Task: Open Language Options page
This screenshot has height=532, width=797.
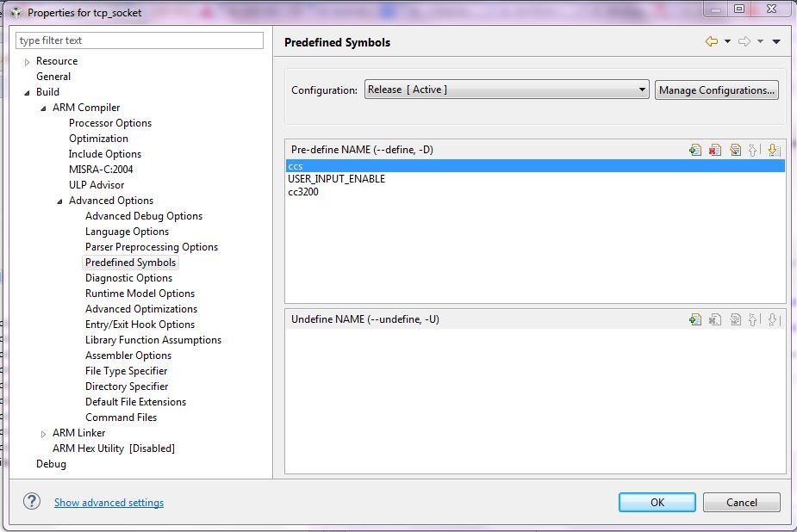Action: point(127,232)
